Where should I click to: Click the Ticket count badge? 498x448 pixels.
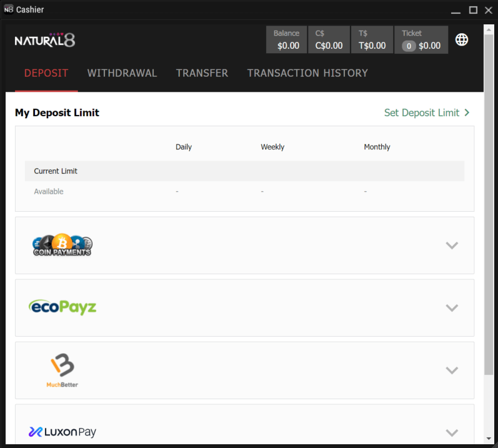(x=409, y=46)
